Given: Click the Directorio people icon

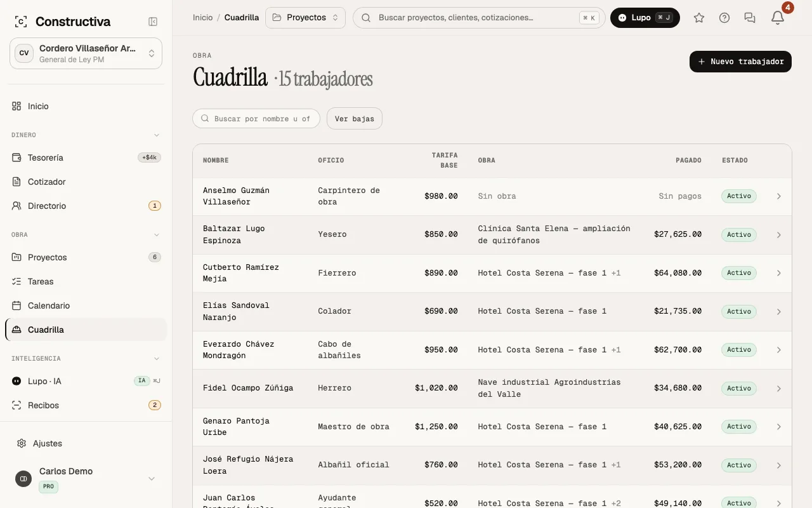Looking at the screenshot, I should click(x=16, y=206).
